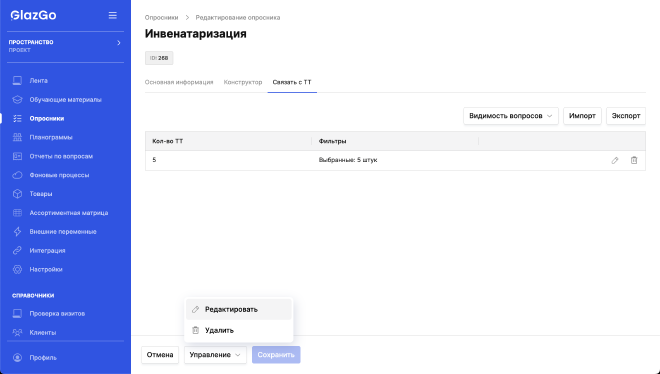Screen dimensions: 660x374
Task: Click trash icon beside Удалить
Action: coord(195,330)
